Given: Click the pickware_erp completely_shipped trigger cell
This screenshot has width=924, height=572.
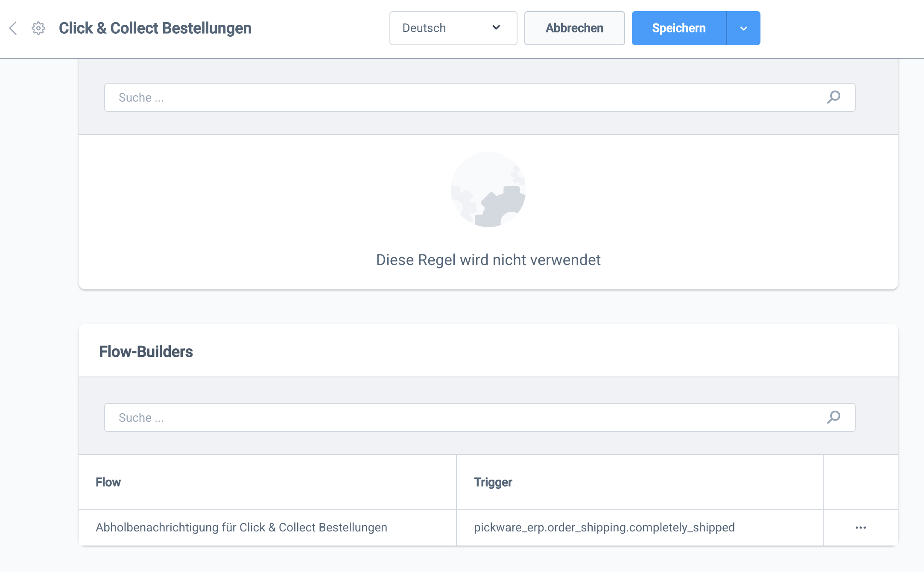Looking at the screenshot, I should [x=604, y=527].
